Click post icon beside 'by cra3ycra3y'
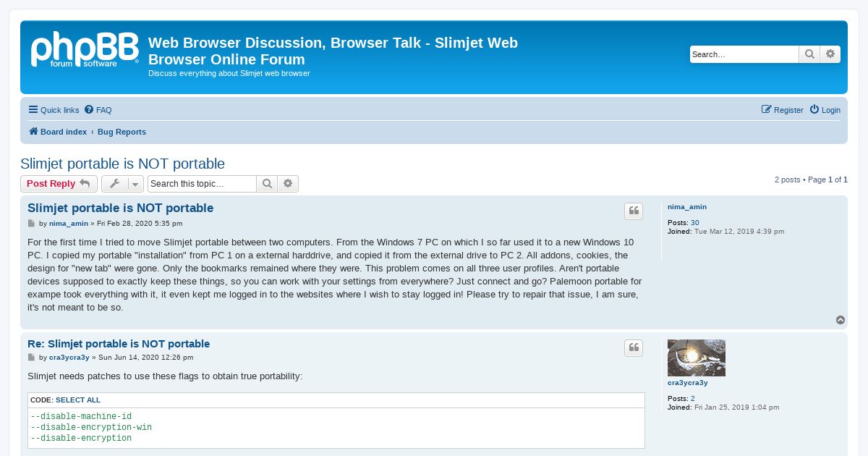 31,358
